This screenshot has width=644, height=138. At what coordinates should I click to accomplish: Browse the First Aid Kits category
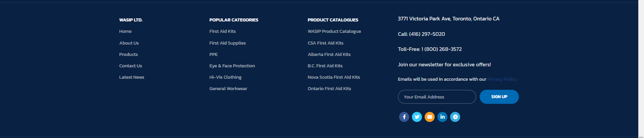pyautogui.click(x=222, y=31)
